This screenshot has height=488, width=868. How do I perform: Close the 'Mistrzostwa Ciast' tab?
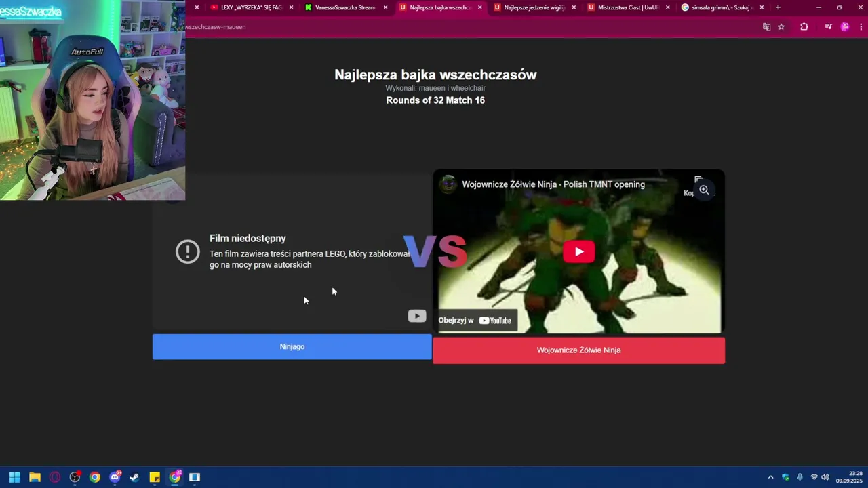coord(667,7)
